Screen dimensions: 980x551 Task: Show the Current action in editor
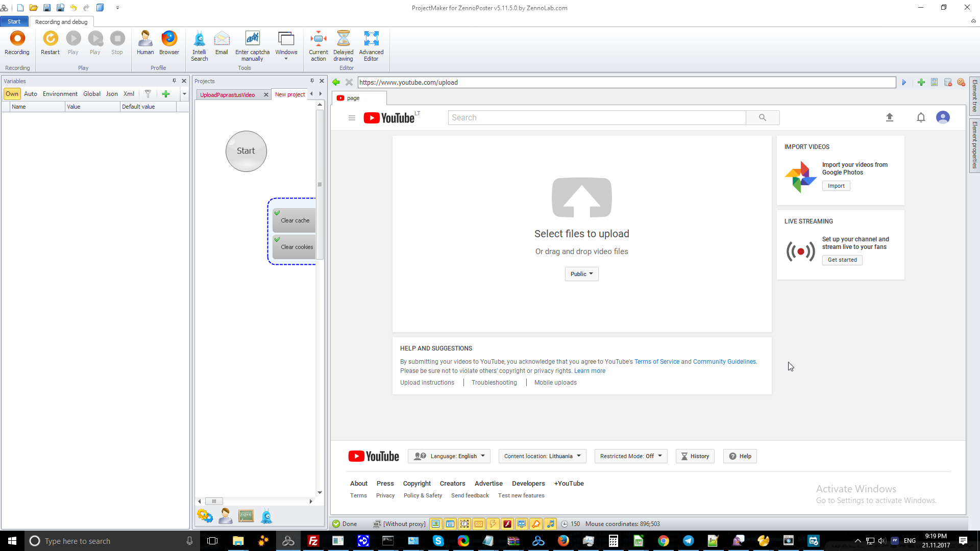(x=318, y=46)
